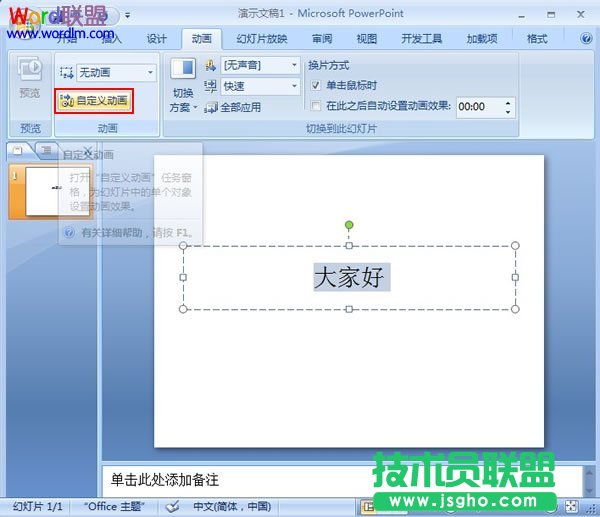Switch to the 设计 ribbon tab
This screenshot has height=517, width=600.
point(157,39)
